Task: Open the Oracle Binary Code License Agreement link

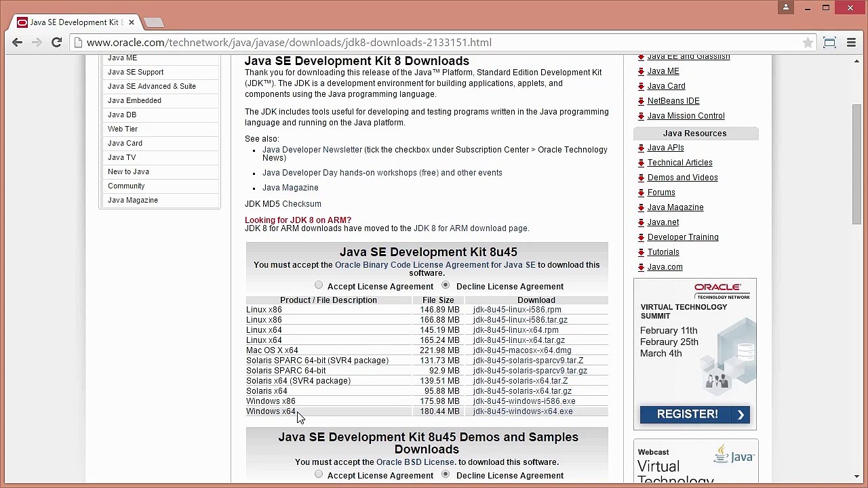Action: coord(435,265)
